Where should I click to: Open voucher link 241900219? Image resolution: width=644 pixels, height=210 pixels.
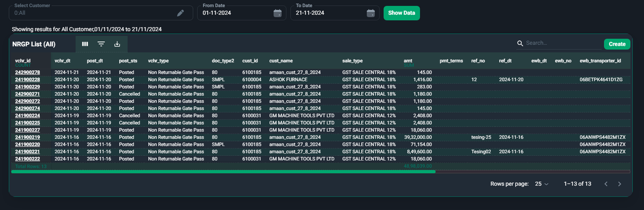28,137
